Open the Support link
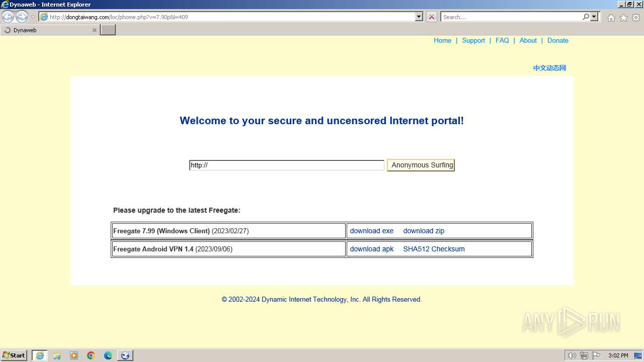644x362 pixels. pyautogui.click(x=473, y=41)
